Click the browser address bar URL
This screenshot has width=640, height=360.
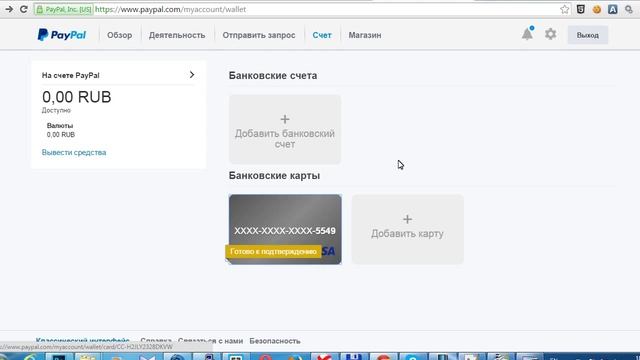click(x=171, y=9)
